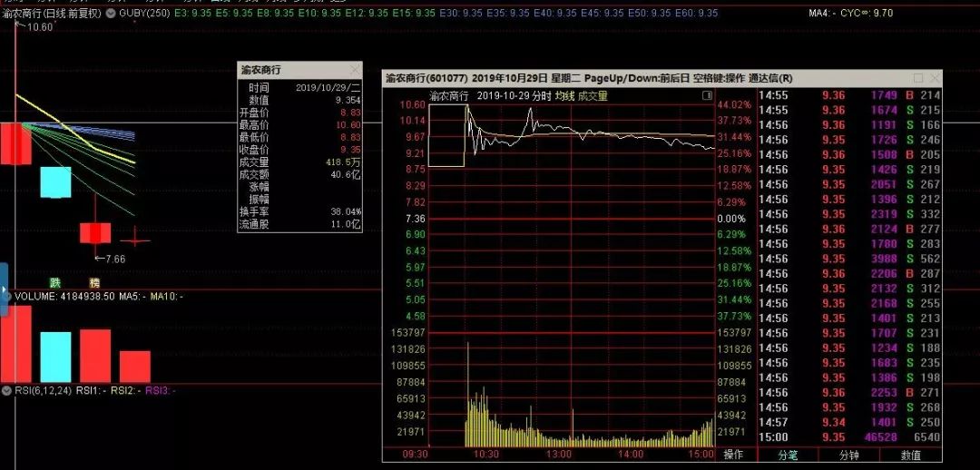Select the trade row with volume 2253 B
This screenshot has width=980, height=470.
coord(850,393)
